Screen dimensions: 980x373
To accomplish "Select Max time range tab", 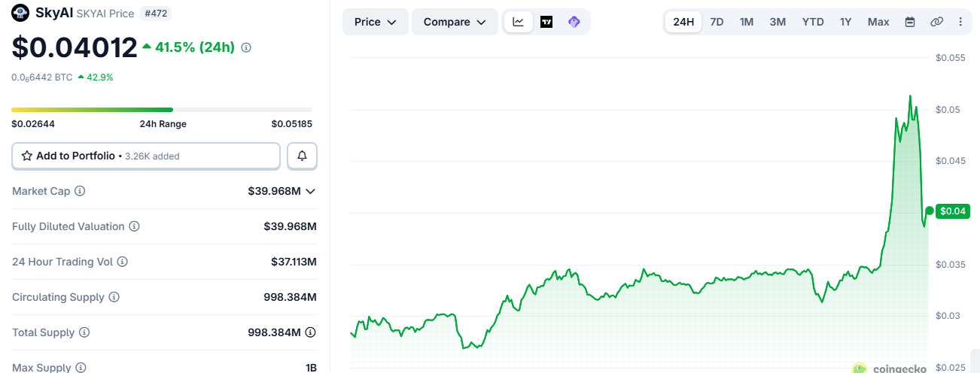I will click(878, 22).
